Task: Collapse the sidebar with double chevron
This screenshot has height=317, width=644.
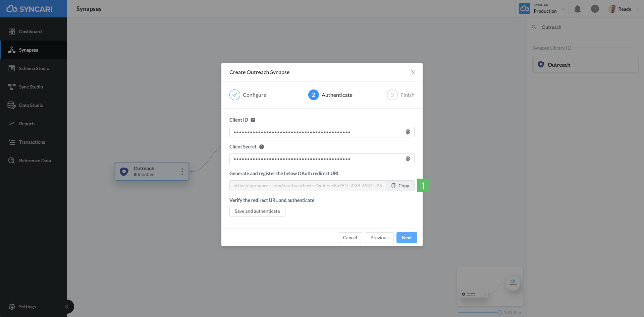Action: (67, 307)
